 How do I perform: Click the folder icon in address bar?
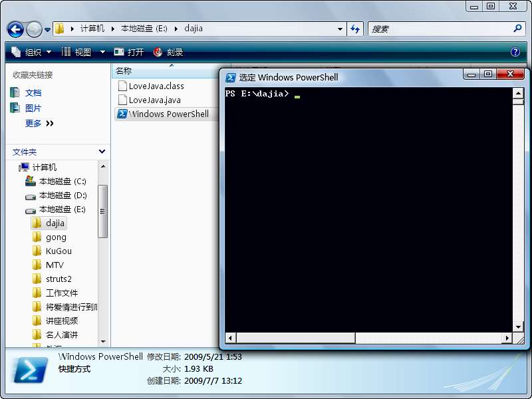coord(59,29)
